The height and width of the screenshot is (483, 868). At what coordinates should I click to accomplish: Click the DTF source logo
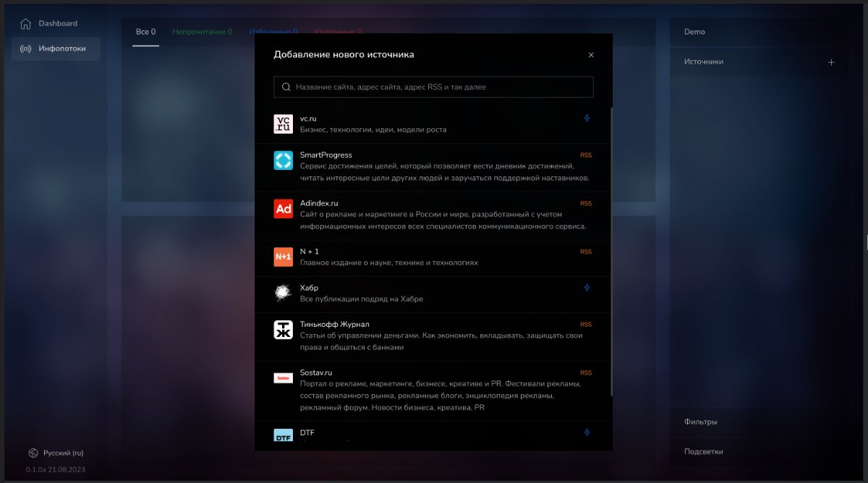click(283, 435)
